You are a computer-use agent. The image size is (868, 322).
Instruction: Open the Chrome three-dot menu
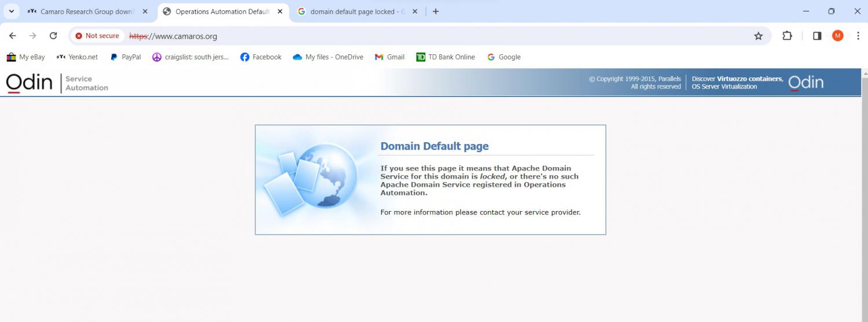pos(858,36)
